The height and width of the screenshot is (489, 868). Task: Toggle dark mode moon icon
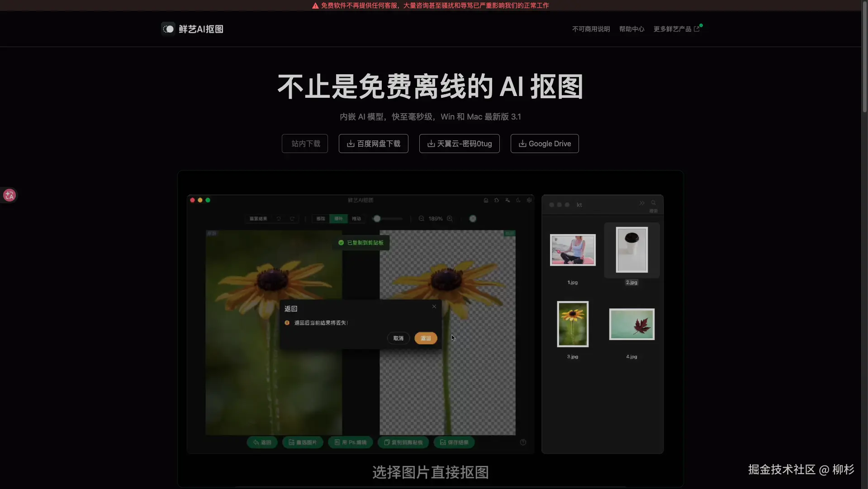pyautogui.click(x=518, y=200)
